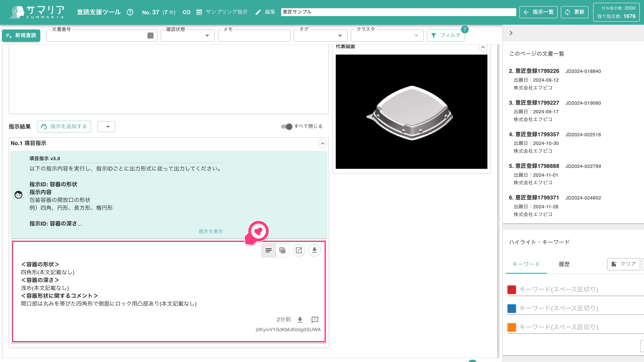Click the blue keyword input field
Image resolution: width=644 pixels, height=362 pixels.
point(581,308)
